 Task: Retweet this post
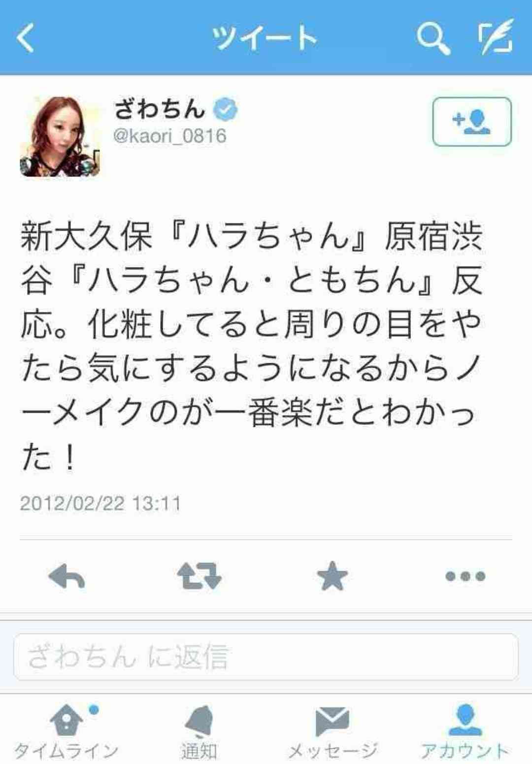199,576
